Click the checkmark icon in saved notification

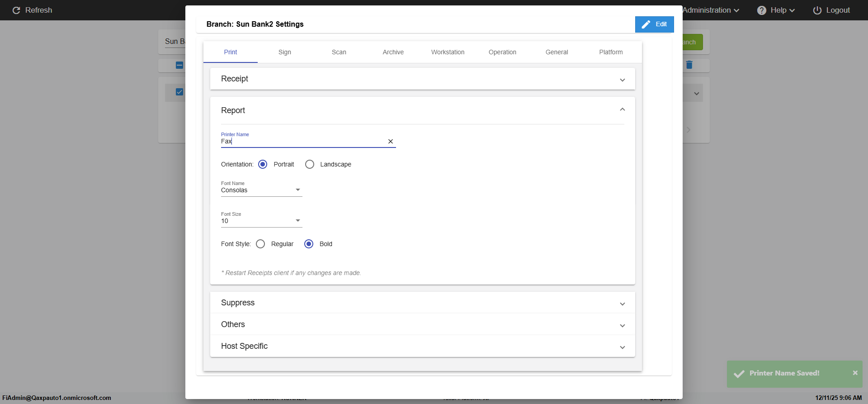point(739,374)
